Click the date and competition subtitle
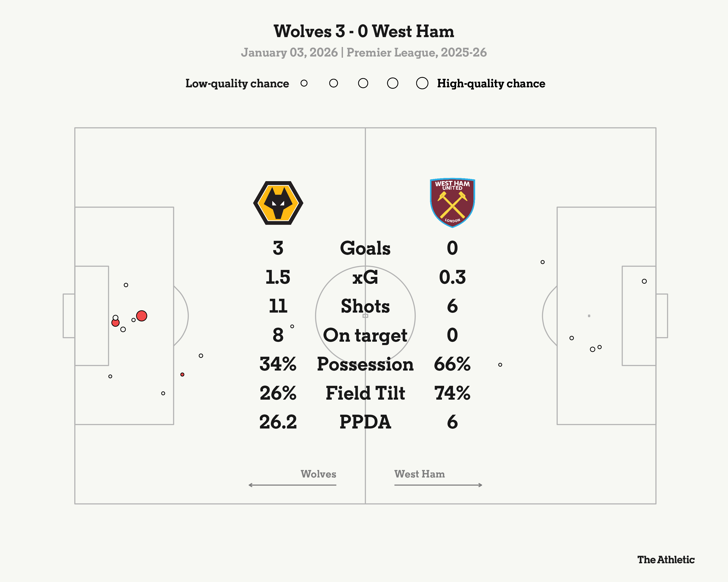Screen dimensions: 728x582 (x=364, y=53)
